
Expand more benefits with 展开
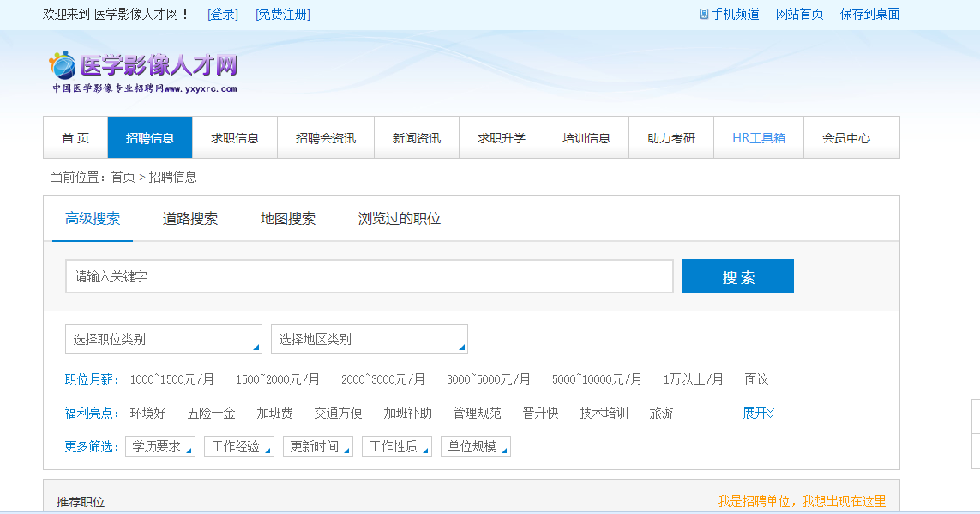[757, 413]
